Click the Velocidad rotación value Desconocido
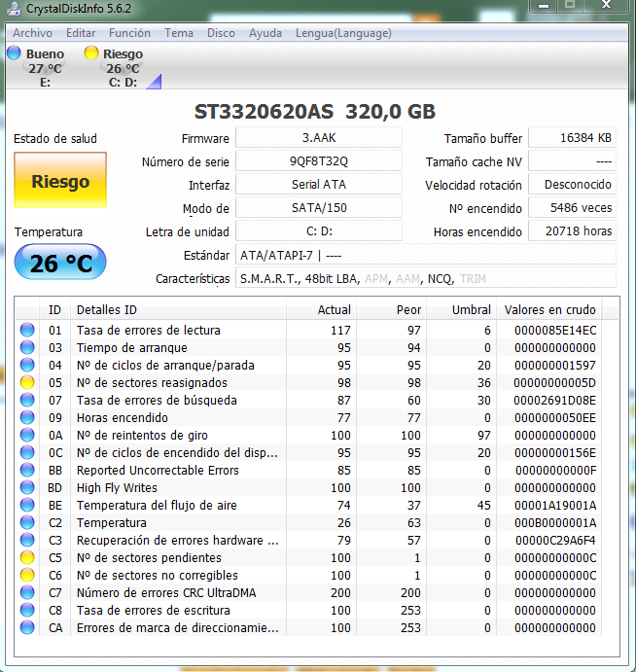 click(x=572, y=184)
